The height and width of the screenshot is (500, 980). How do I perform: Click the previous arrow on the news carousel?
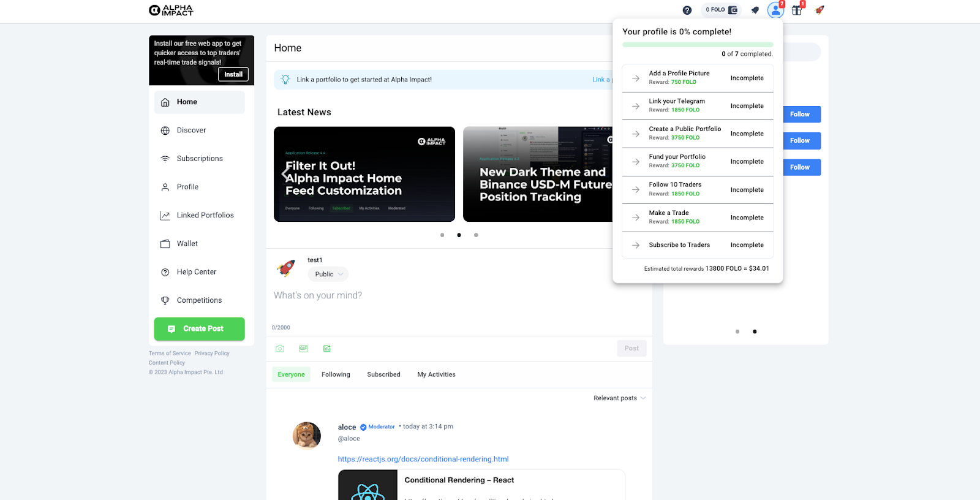click(x=285, y=173)
